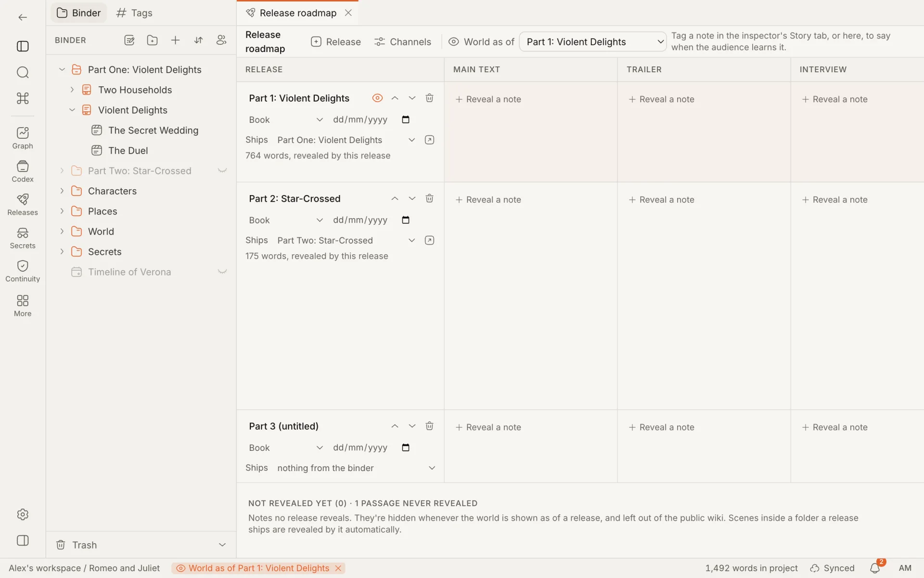Open the Part 3 Ships binder dropdown
The width and height of the screenshot is (924, 578).
(x=357, y=468)
